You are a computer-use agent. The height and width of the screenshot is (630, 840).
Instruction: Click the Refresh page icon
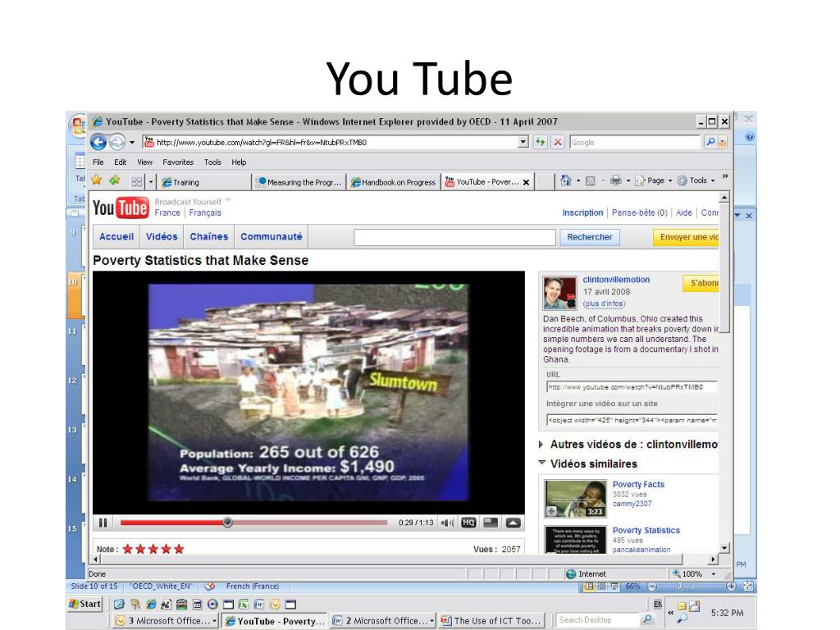click(540, 142)
